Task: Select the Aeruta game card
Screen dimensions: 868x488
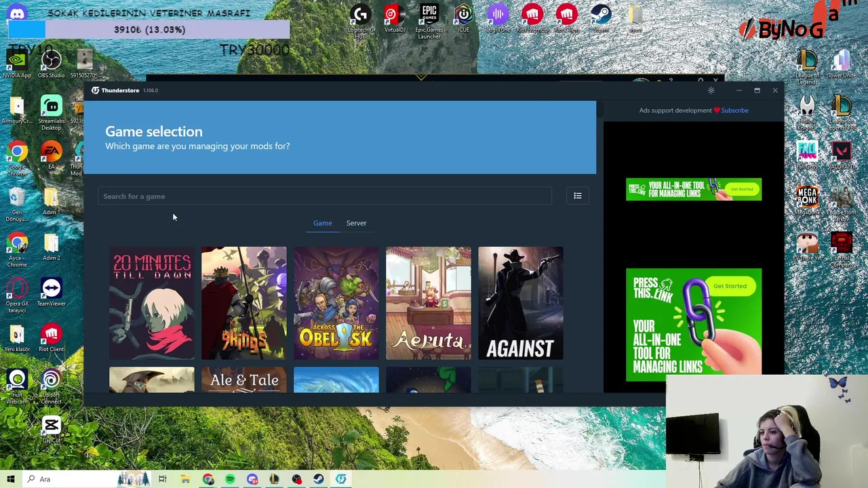Action: (x=429, y=303)
